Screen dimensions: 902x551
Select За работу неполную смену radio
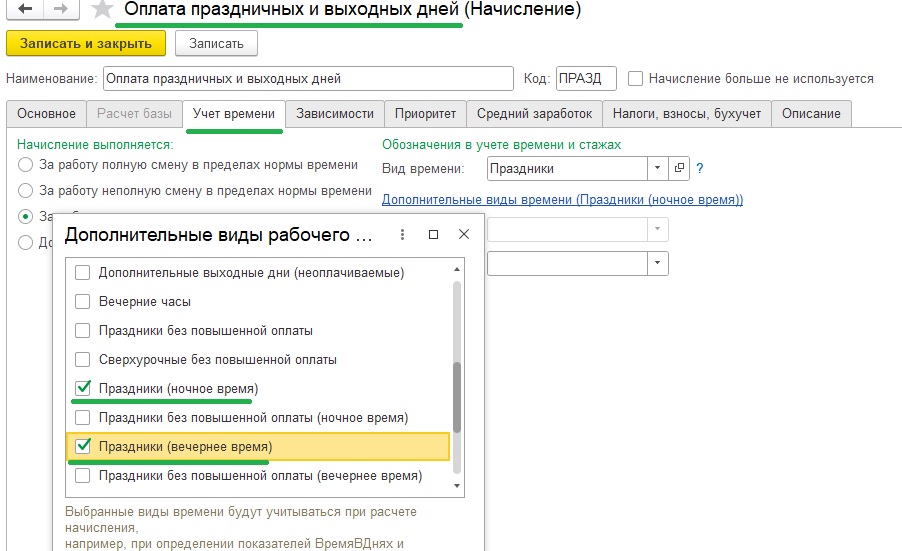click(x=25, y=190)
